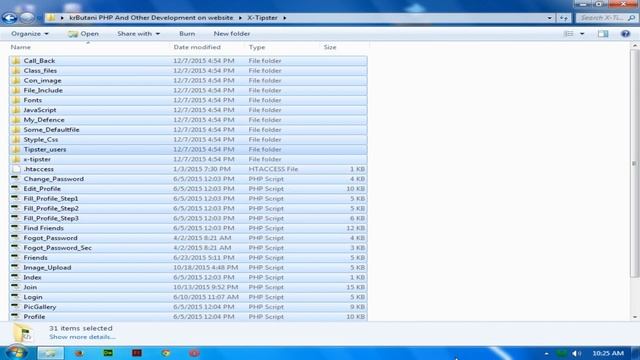Click the Index file name
This screenshot has width=640, height=360.
click(x=32, y=277)
